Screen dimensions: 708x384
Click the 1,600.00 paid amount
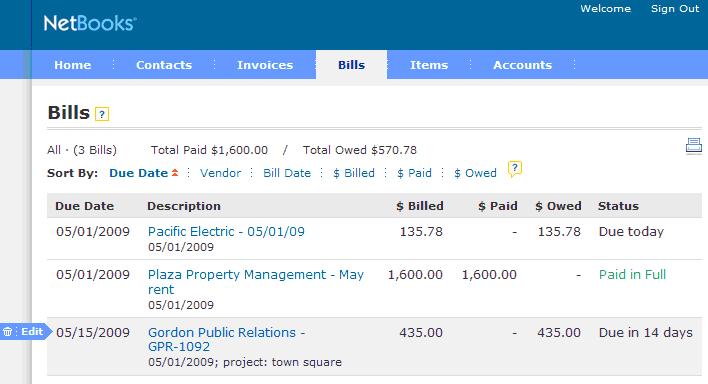pos(489,275)
